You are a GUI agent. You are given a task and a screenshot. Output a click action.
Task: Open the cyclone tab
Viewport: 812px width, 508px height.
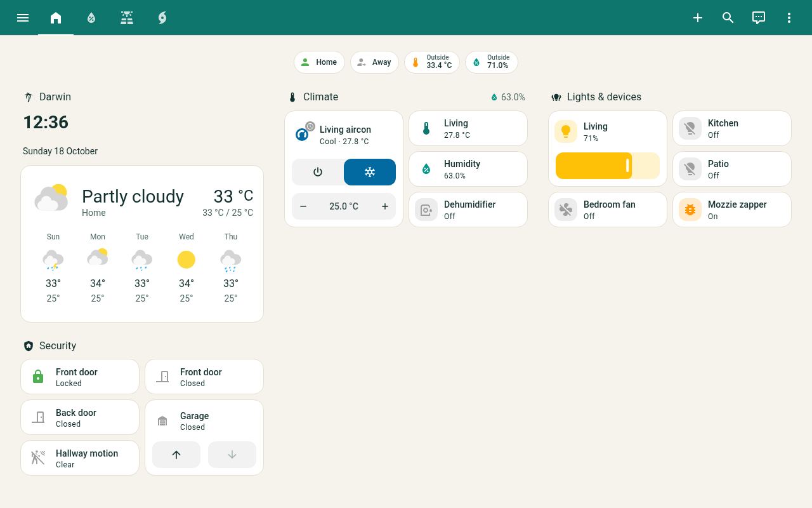coord(162,18)
